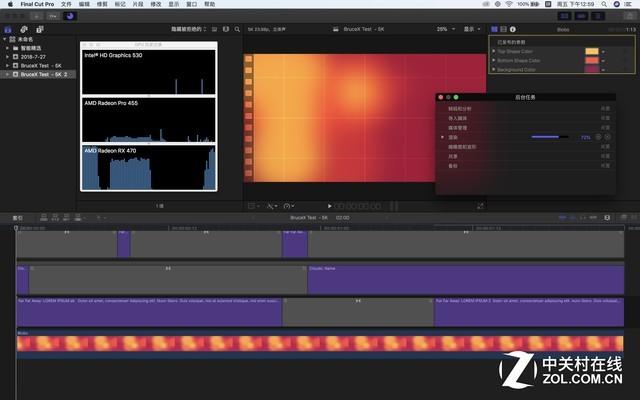640x400 pixels.
Task: Pause the rendering task in Background Tasks
Action: pyautogui.click(x=598, y=137)
